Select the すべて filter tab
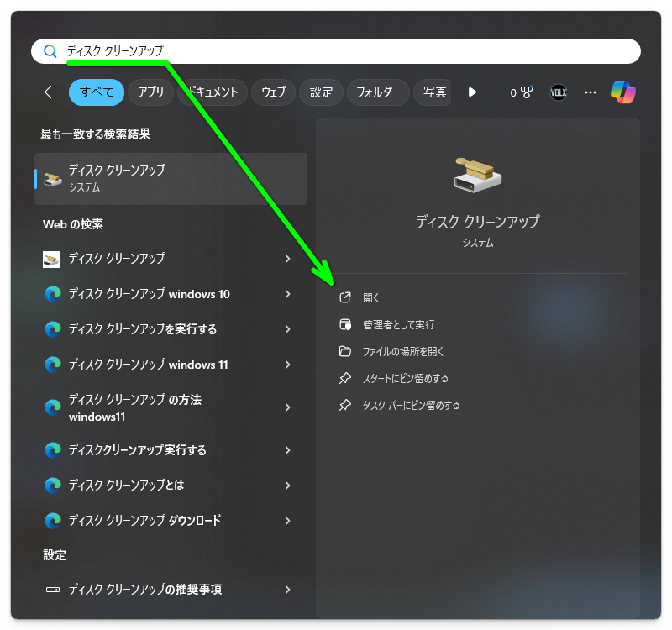This screenshot has height=630, width=672. (97, 92)
